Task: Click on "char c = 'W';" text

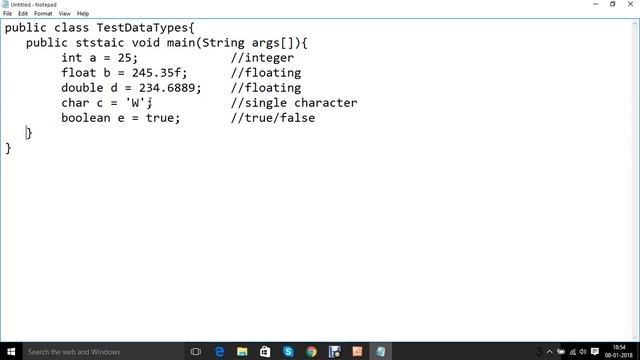Action: point(107,103)
